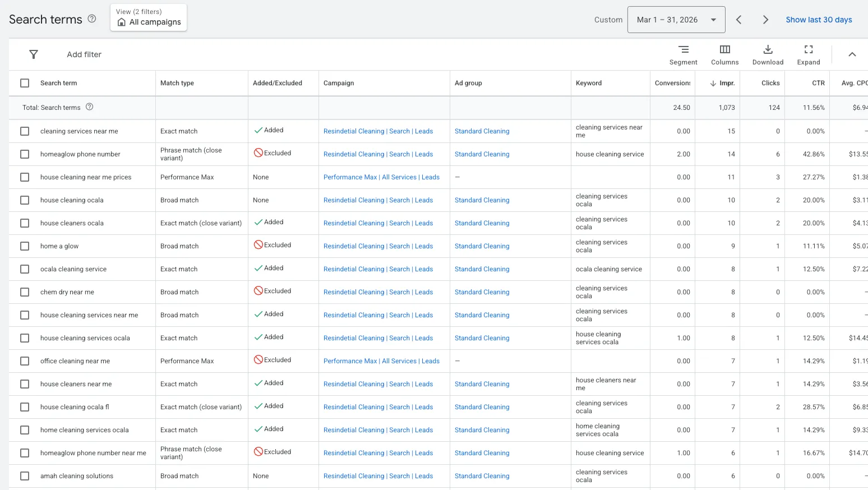The image size is (868, 490).
Task: Select the search term home cleaning services ocala
Action: [84, 430]
